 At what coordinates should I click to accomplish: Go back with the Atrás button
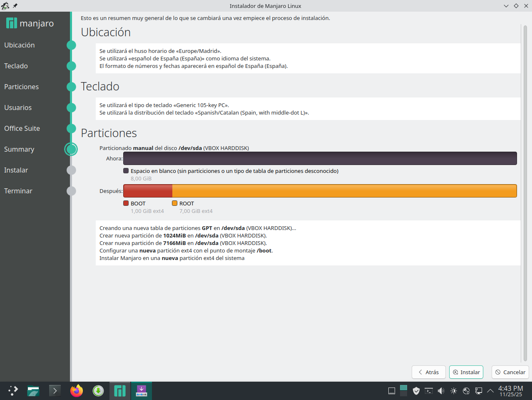tap(428, 372)
